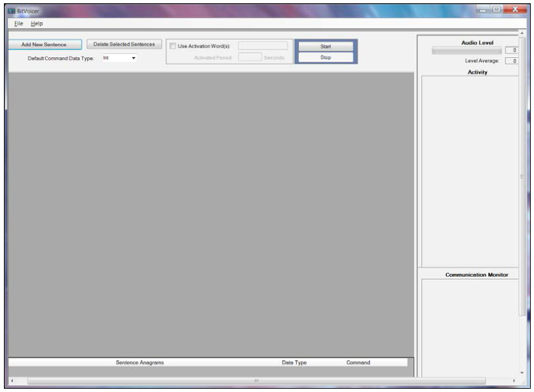Click the horizontal scrollbar right arrow
This screenshot has width=534, height=392.
click(x=514, y=381)
